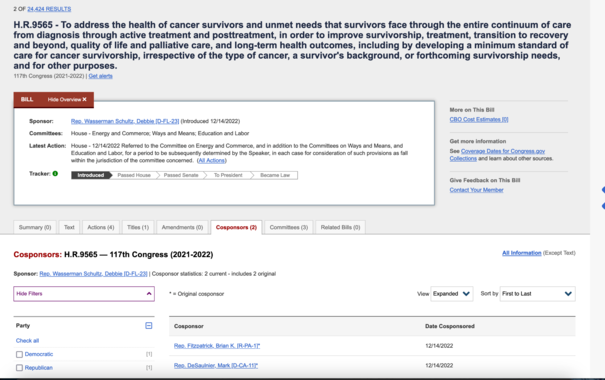This screenshot has width=605, height=380.
Task: Click Check all under Party
Action: point(27,341)
